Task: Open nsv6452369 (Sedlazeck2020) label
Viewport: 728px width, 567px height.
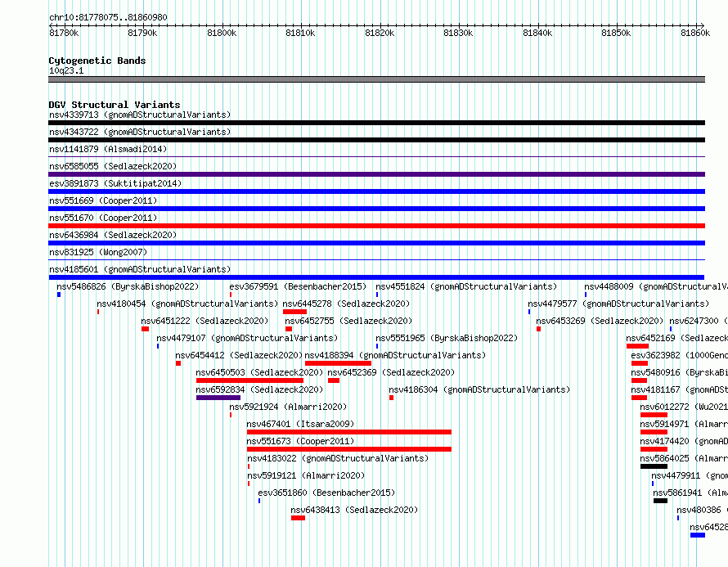Action: 391,372
